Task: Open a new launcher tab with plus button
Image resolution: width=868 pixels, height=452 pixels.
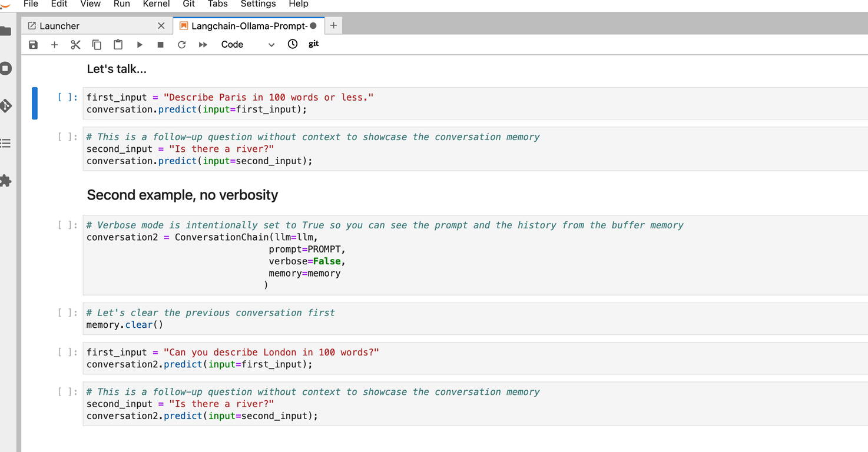Action: (x=333, y=25)
